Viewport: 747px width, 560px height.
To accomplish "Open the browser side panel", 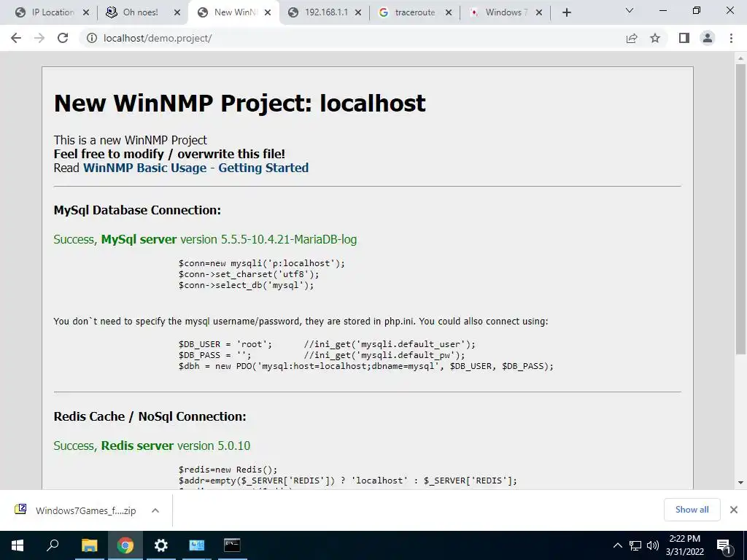I will (x=684, y=38).
